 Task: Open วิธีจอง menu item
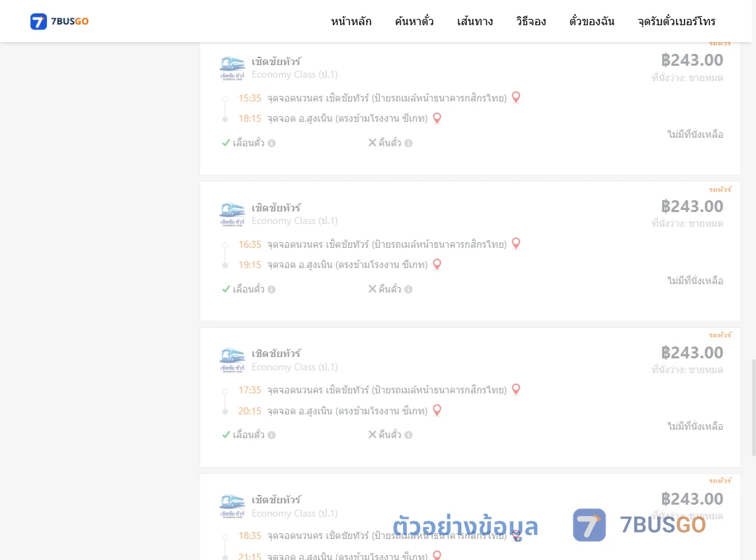(x=531, y=21)
